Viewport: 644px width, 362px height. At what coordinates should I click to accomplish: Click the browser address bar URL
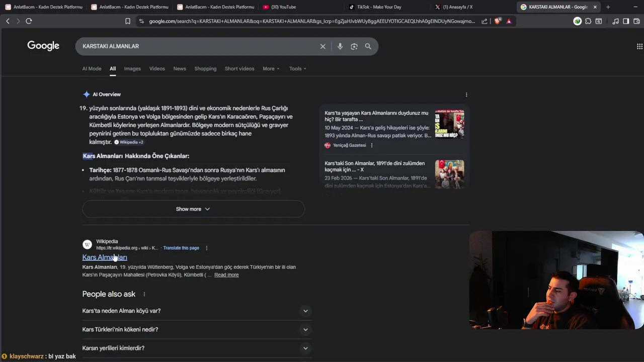click(x=312, y=21)
